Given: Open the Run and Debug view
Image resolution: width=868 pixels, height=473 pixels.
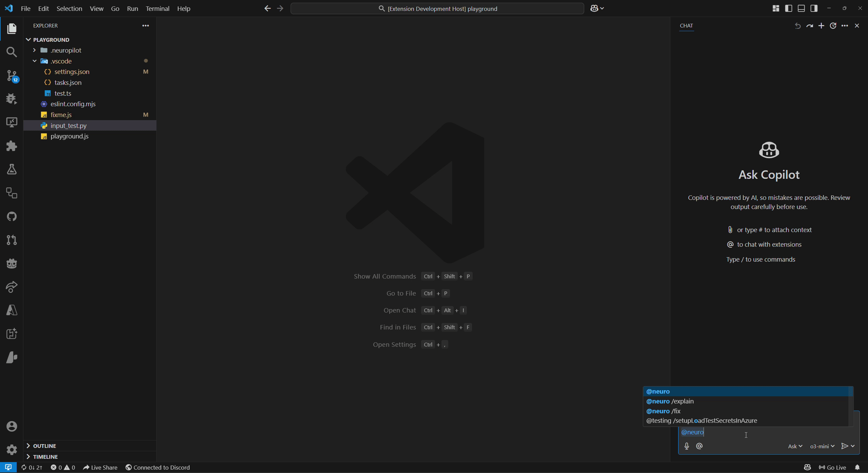Looking at the screenshot, I should 12,99.
